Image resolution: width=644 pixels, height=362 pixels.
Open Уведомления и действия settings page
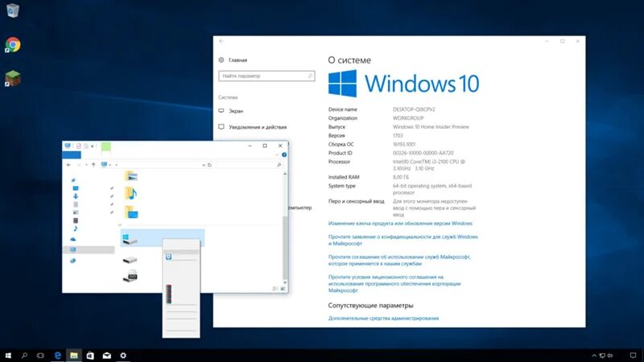coord(253,127)
